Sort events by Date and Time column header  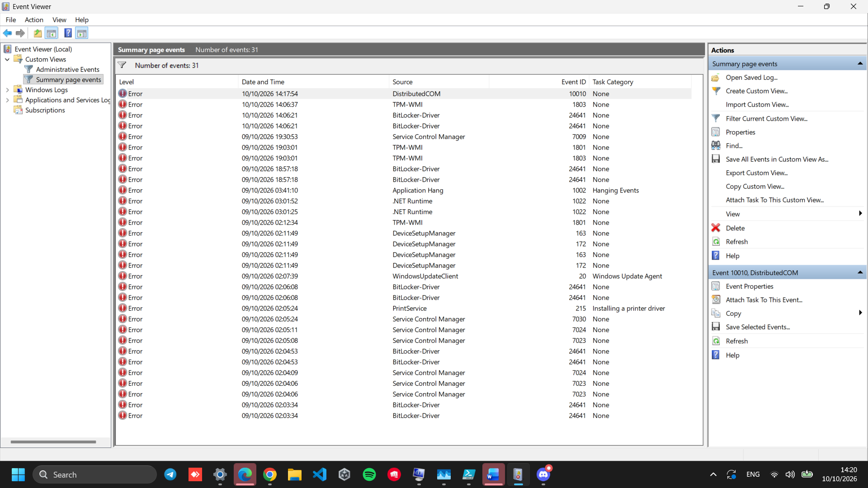tap(313, 82)
